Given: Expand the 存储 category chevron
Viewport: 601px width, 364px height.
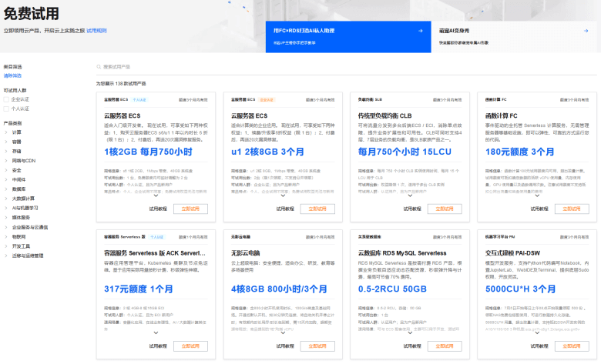Looking at the screenshot, I should (x=5, y=152).
